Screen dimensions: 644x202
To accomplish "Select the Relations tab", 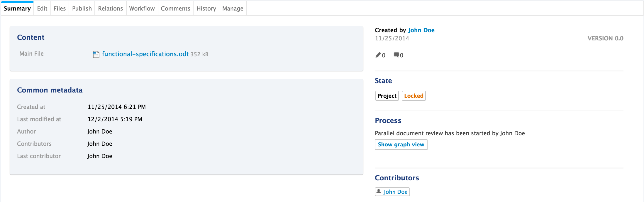I will [x=110, y=8].
